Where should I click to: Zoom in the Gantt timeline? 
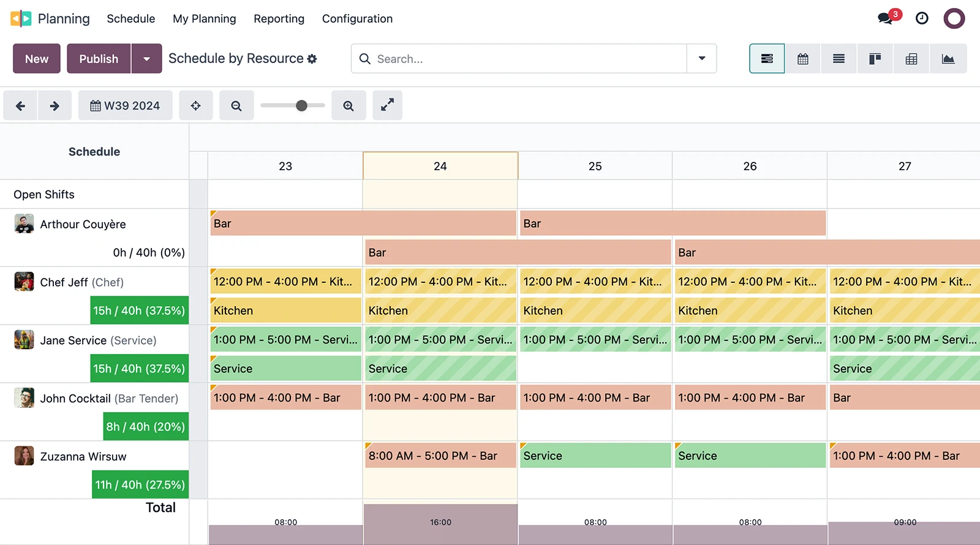[x=349, y=106]
